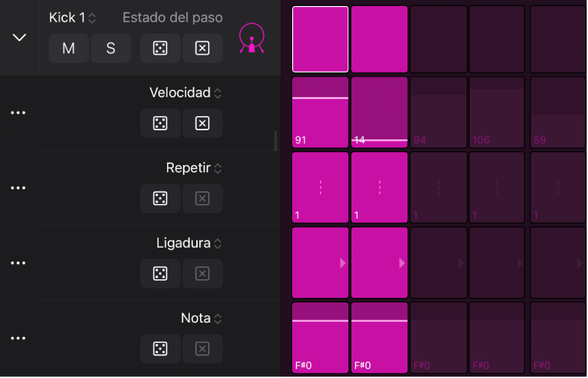Click the second step's tie arrow in Ligadura
This screenshot has height=378, width=588.
[x=402, y=263]
